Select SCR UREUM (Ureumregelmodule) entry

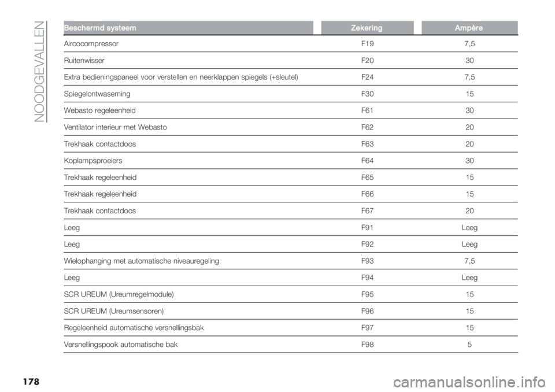click(119, 294)
